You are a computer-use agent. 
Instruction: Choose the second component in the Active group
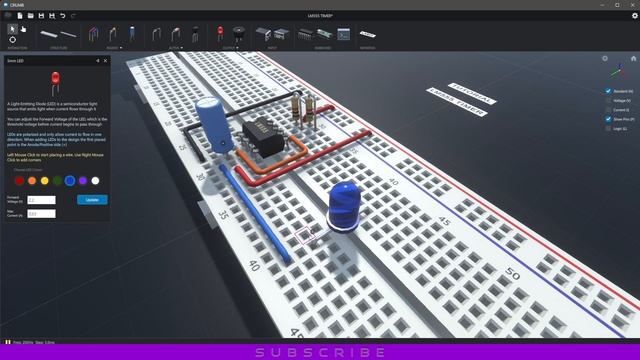coord(176,34)
